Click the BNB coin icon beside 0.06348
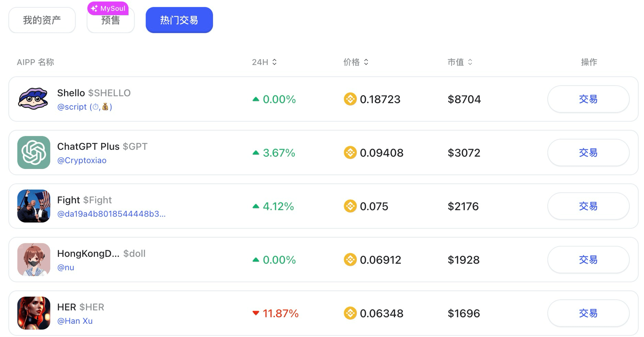Viewport: 644px width, 337px height. click(x=350, y=313)
